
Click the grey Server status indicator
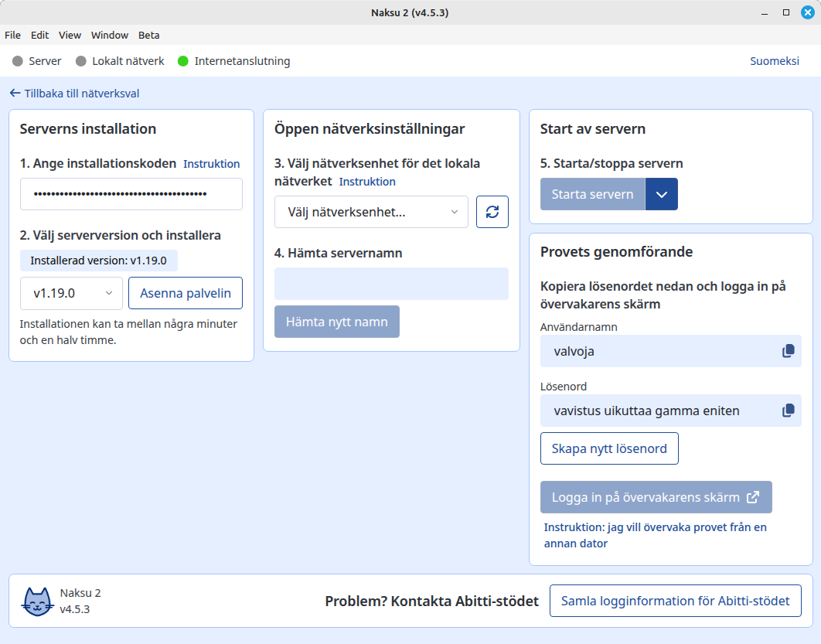18,61
